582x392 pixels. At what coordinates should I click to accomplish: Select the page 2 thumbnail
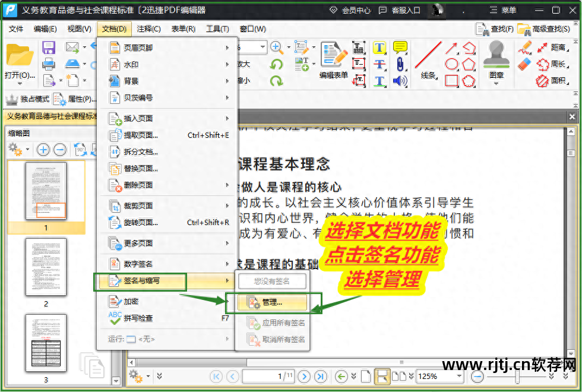[x=46, y=267]
